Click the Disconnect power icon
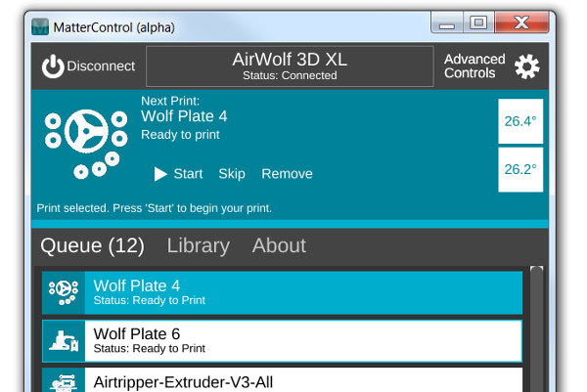This screenshot has height=392, width=587. coord(53,66)
